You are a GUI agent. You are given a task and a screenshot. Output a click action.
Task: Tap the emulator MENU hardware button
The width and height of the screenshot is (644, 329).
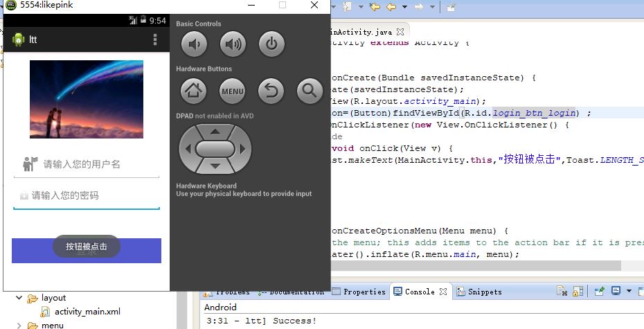point(233,91)
